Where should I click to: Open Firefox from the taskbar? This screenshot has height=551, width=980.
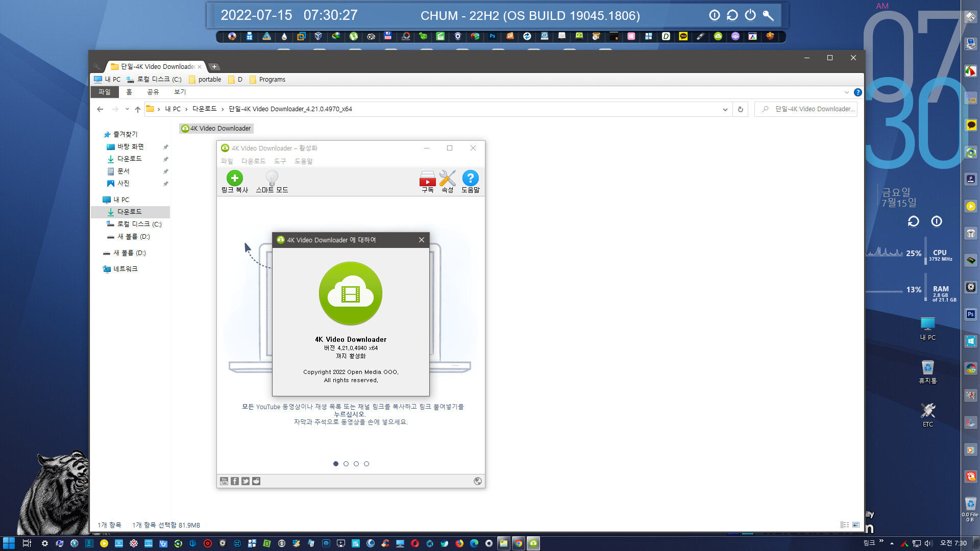459,543
